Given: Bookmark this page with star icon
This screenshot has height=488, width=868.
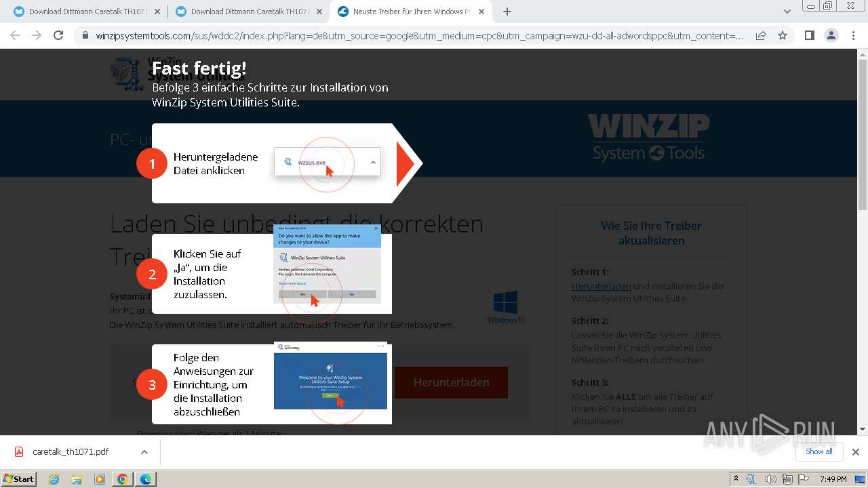Looking at the screenshot, I should [x=783, y=35].
